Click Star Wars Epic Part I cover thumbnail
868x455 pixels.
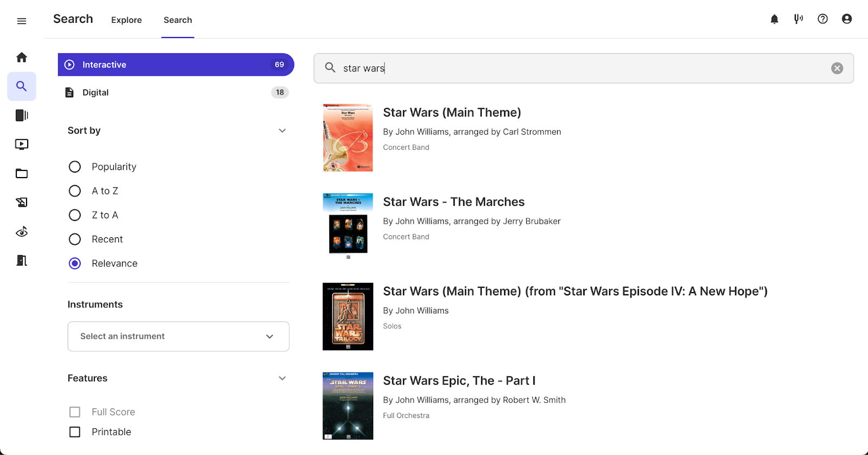(348, 406)
